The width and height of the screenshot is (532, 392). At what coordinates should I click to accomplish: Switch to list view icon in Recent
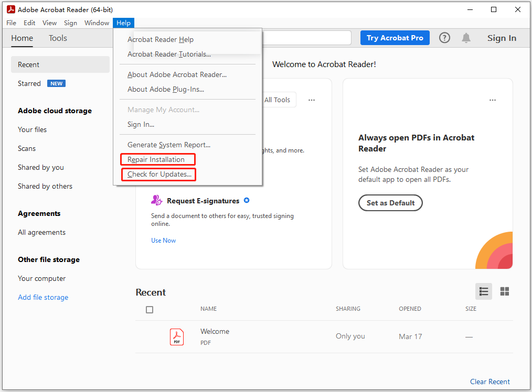click(484, 291)
